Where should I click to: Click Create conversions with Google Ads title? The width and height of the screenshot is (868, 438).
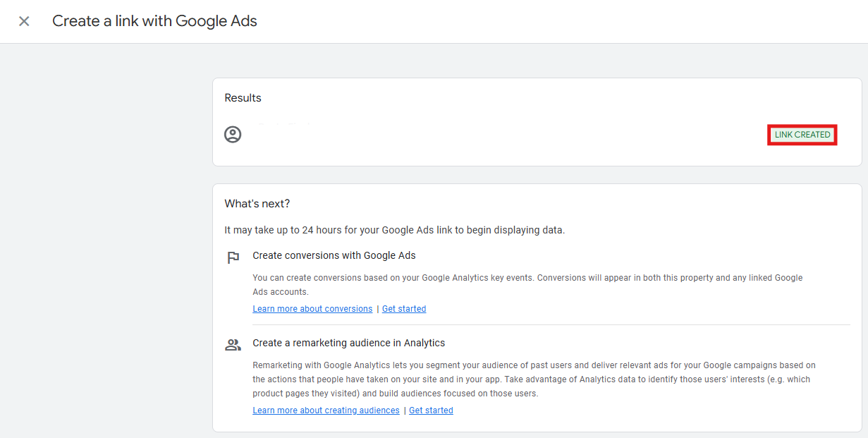pyautogui.click(x=334, y=255)
